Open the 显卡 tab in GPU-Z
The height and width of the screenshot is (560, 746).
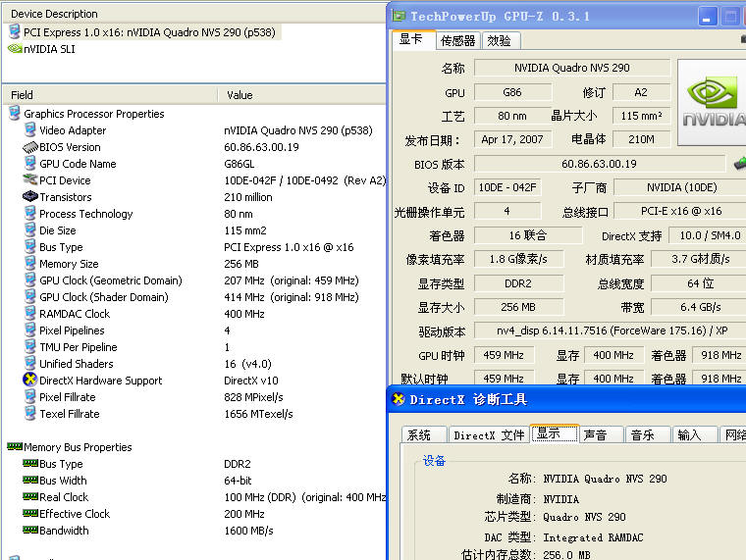tap(413, 39)
